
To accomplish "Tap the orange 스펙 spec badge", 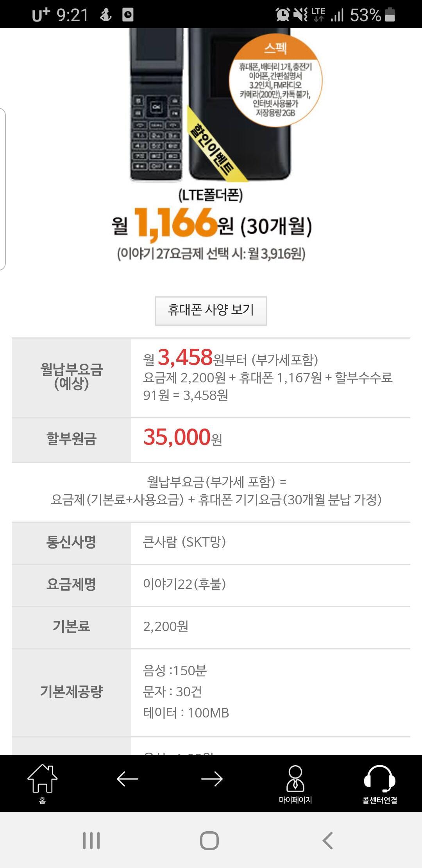I will [x=275, y=80].
